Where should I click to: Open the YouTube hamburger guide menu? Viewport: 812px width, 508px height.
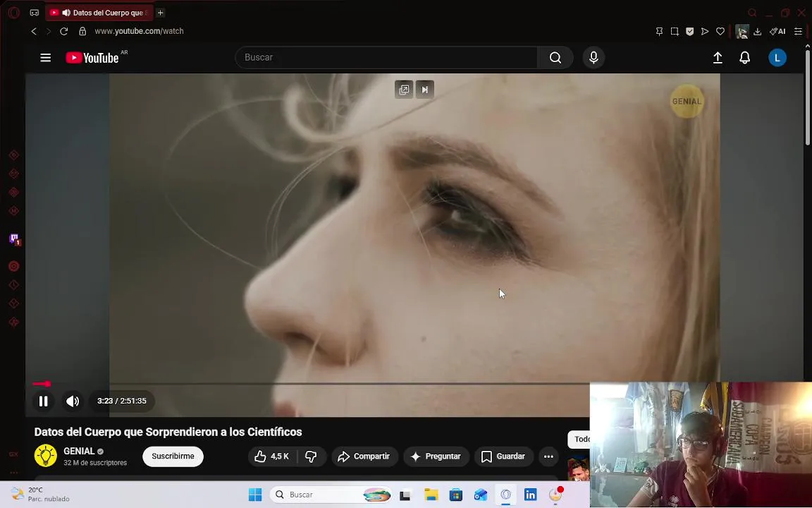coord(46,58)
